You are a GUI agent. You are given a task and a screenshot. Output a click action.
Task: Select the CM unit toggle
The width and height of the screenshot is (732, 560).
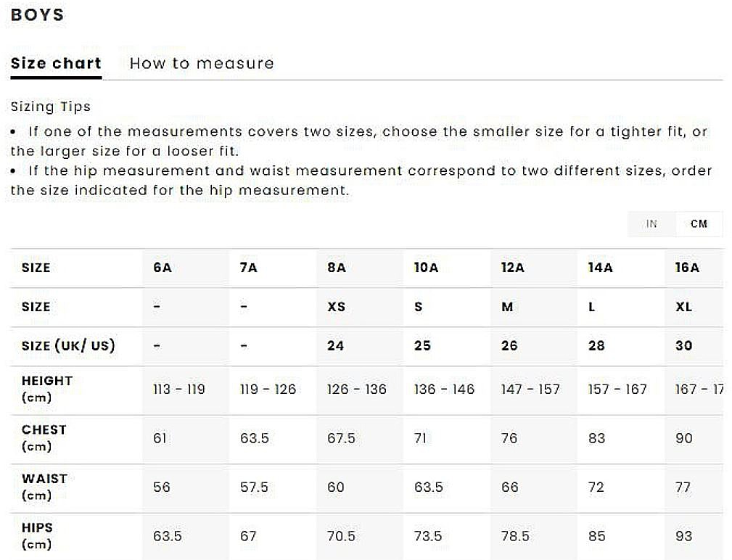click(699, 223)
